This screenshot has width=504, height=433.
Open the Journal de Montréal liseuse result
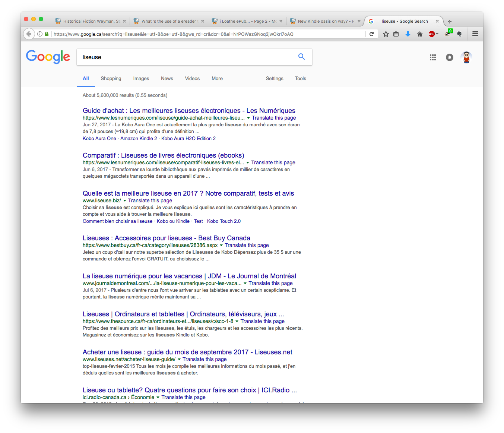189,276
